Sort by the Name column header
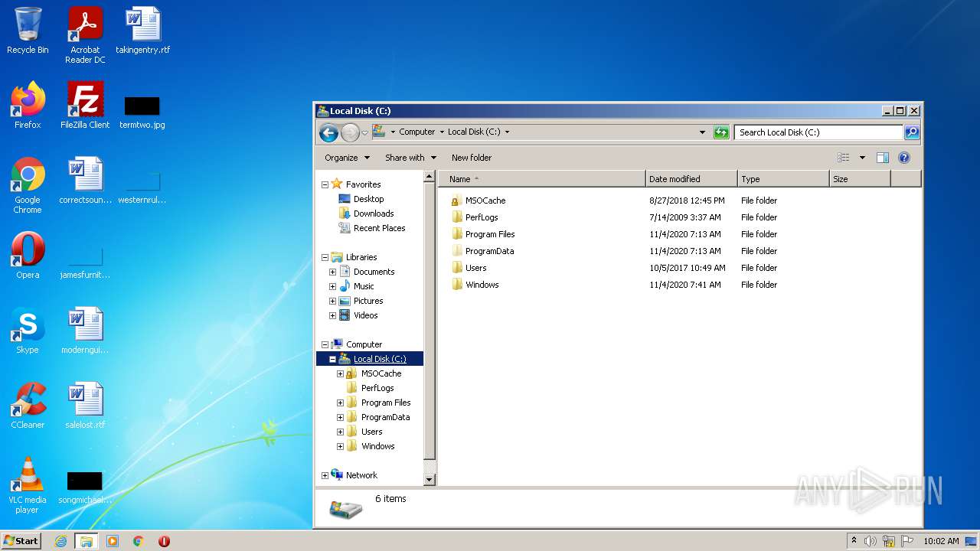980x551 pixels. tap(542, 179)
